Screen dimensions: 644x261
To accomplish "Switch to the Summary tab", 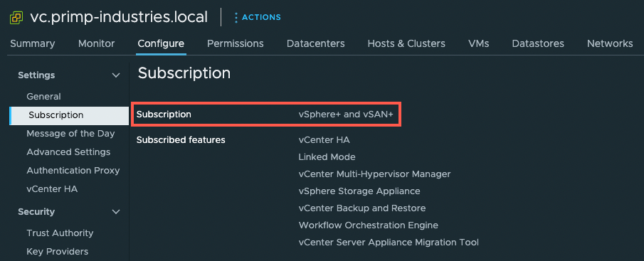I will click(33, 43).
